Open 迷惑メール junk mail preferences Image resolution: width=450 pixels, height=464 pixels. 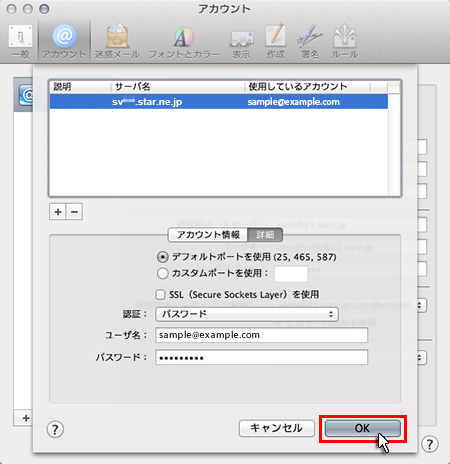coord(117,41)
